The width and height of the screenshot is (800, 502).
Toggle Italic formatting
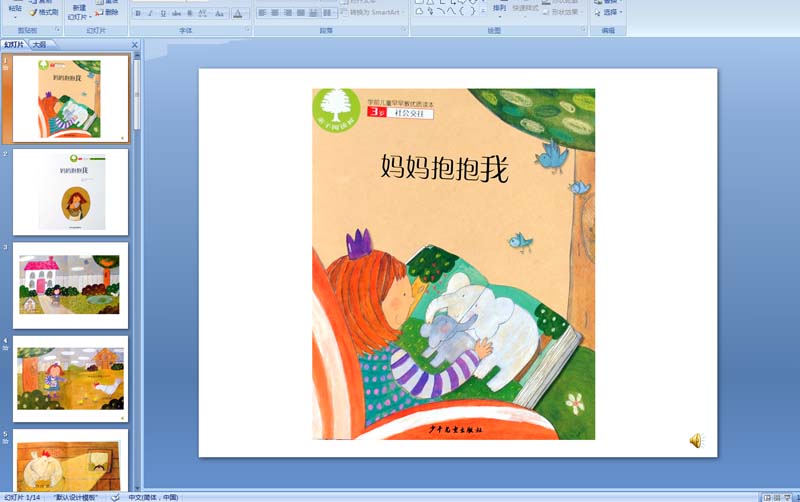[x=151, y=14]
